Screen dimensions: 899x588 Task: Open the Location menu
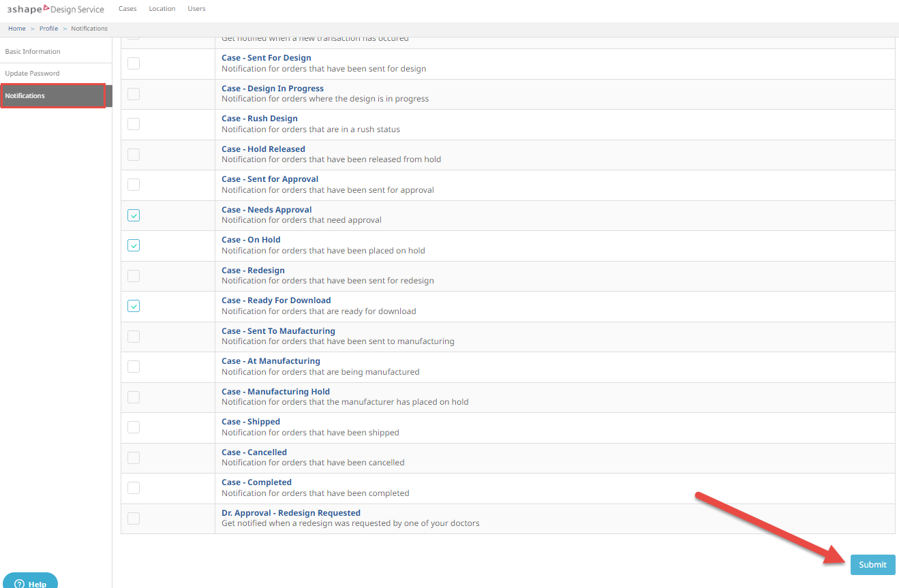162,8
